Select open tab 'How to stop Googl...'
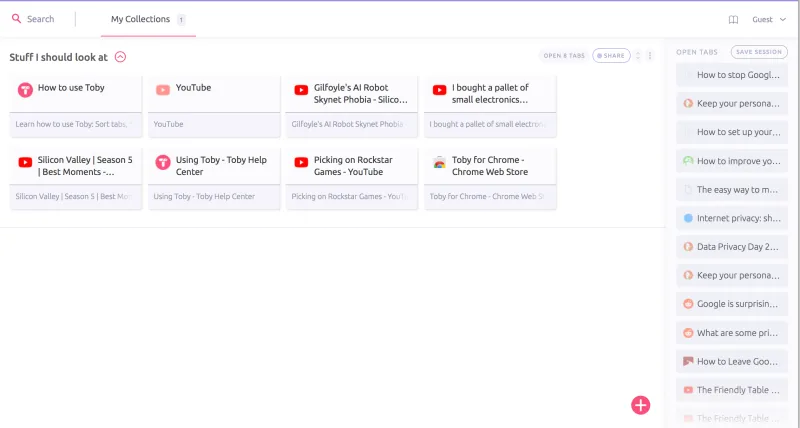800x428 pixels. (x=732, y=75)
